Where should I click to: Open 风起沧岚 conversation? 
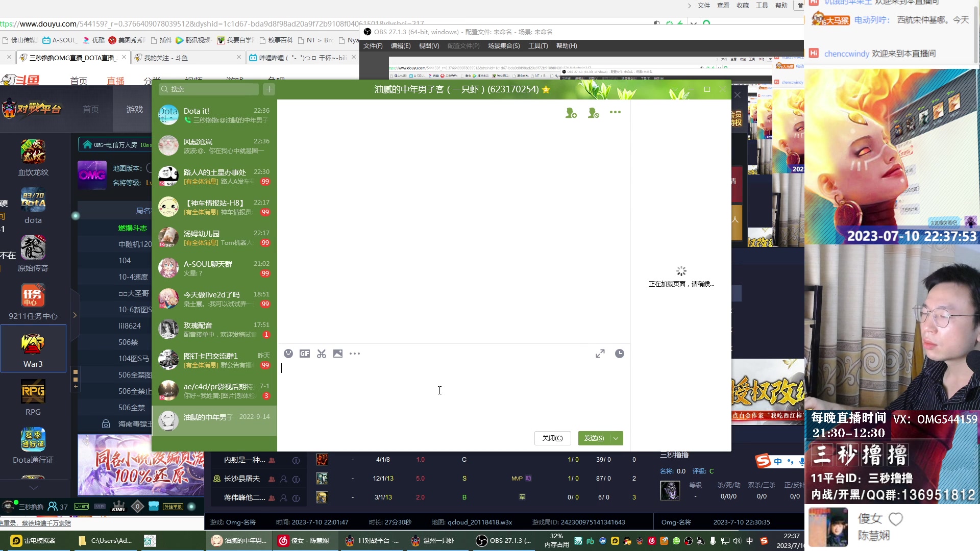coord(214,145)
